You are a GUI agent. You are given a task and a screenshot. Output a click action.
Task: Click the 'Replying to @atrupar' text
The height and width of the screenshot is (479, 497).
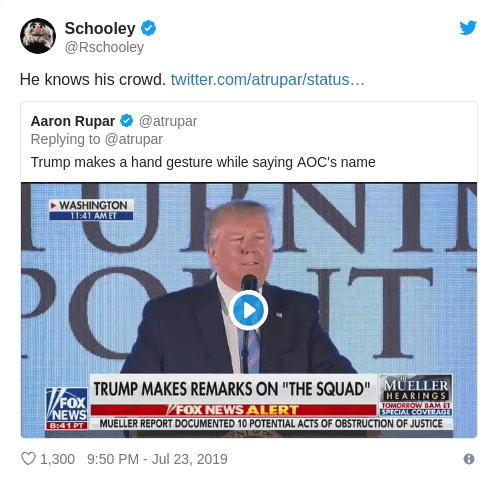pyautogui.click(x=97, y=139)
